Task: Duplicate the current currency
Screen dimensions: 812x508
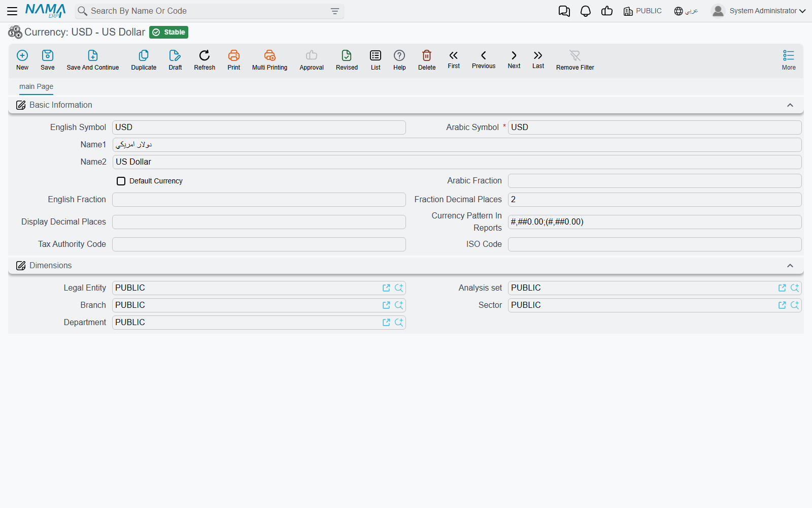Action: [x=144, y=60]
